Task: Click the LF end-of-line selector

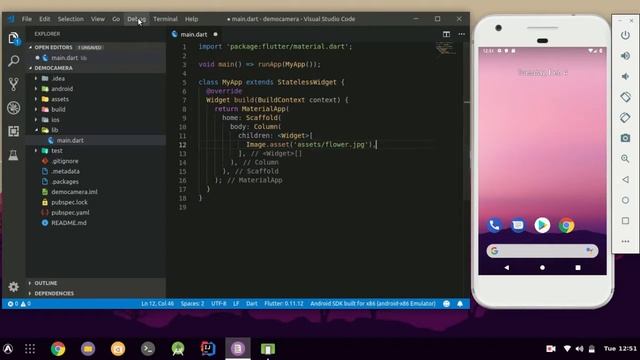Action: tap(236, 304)
